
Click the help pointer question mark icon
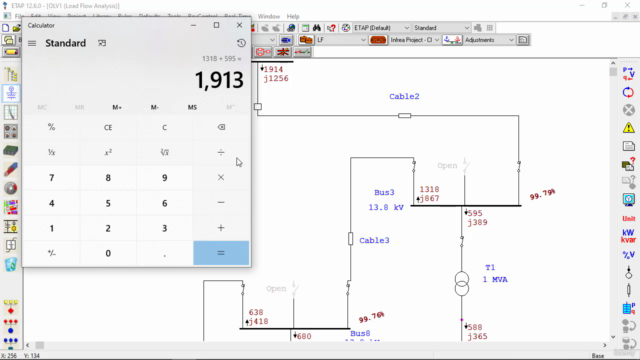pyautogui.click(x=331, y=28)
